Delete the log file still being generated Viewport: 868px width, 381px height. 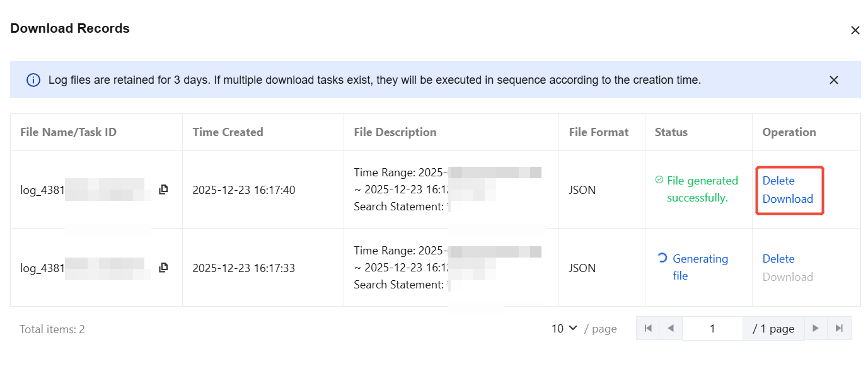coord(778,259)
